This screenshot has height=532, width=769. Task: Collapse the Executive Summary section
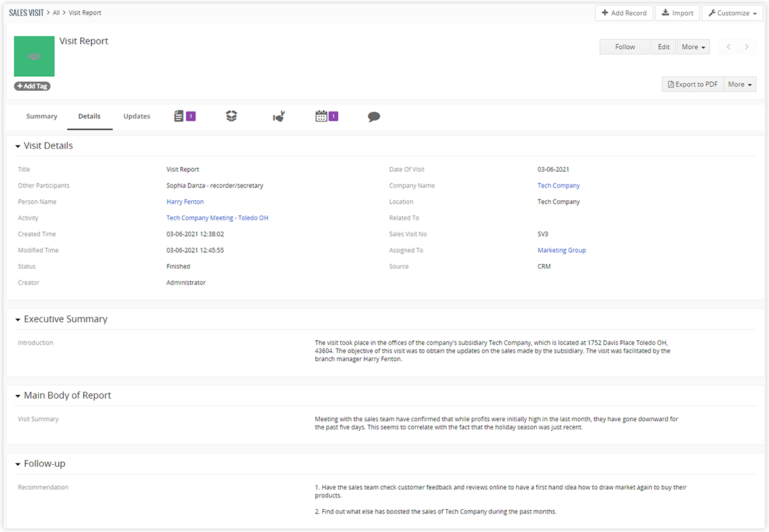click(x=17, y=320)
